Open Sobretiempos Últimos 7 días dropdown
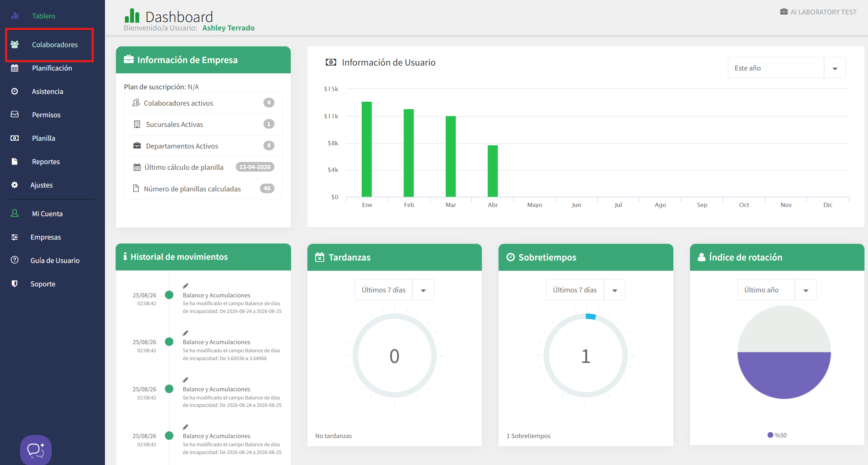 point(585,290)
